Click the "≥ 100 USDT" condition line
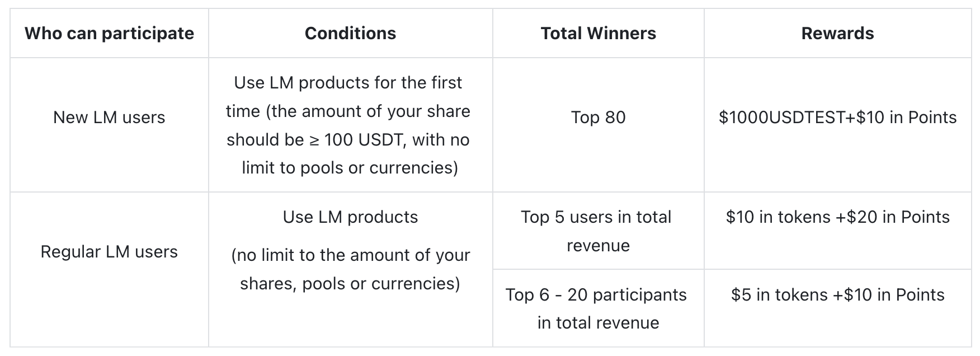Screen dimensions: 980x356 tap(348, 139)
